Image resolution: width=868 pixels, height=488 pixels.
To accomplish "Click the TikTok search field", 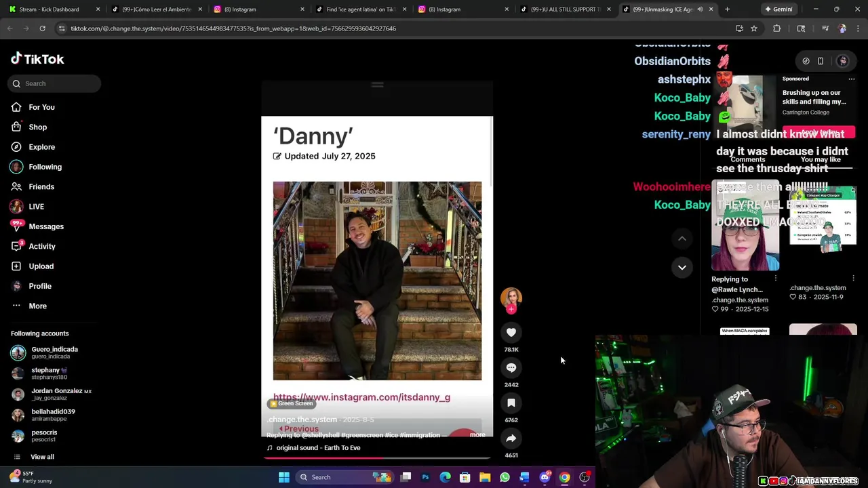I will (54, 83).
